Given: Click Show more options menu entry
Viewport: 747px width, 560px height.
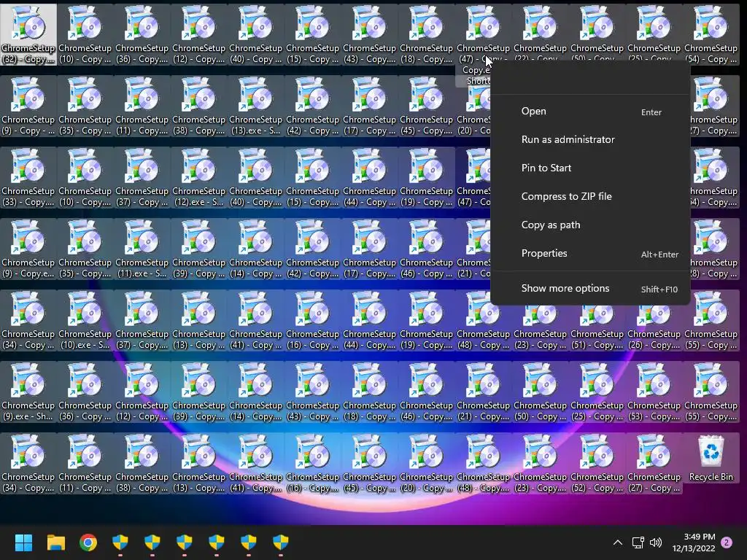Looking at the screenshot, I should click(x=590, y=289).
